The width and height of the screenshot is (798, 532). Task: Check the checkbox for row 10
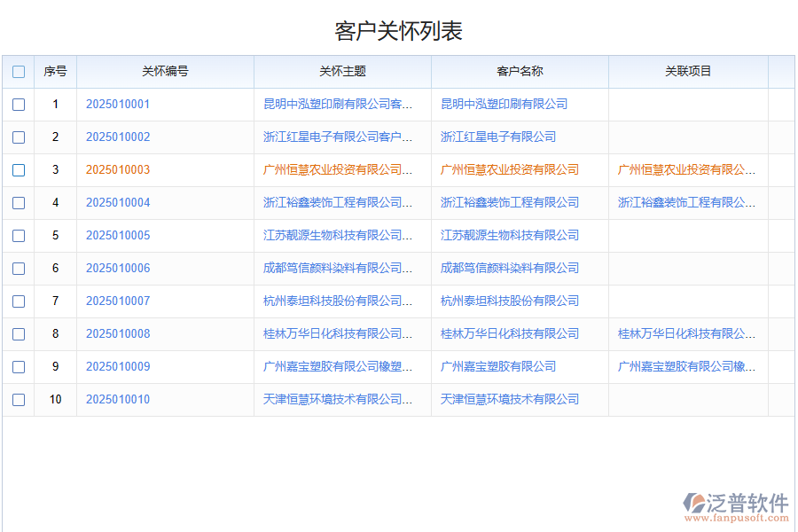coord(19,399)
